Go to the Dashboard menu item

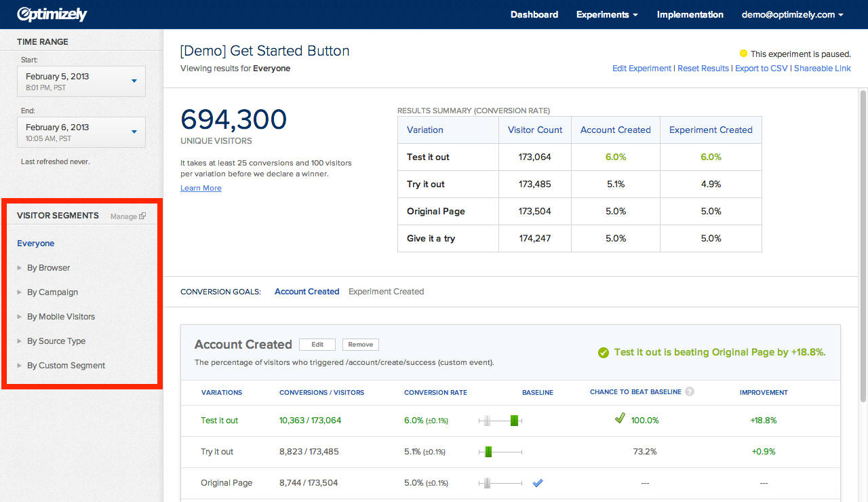534,14
